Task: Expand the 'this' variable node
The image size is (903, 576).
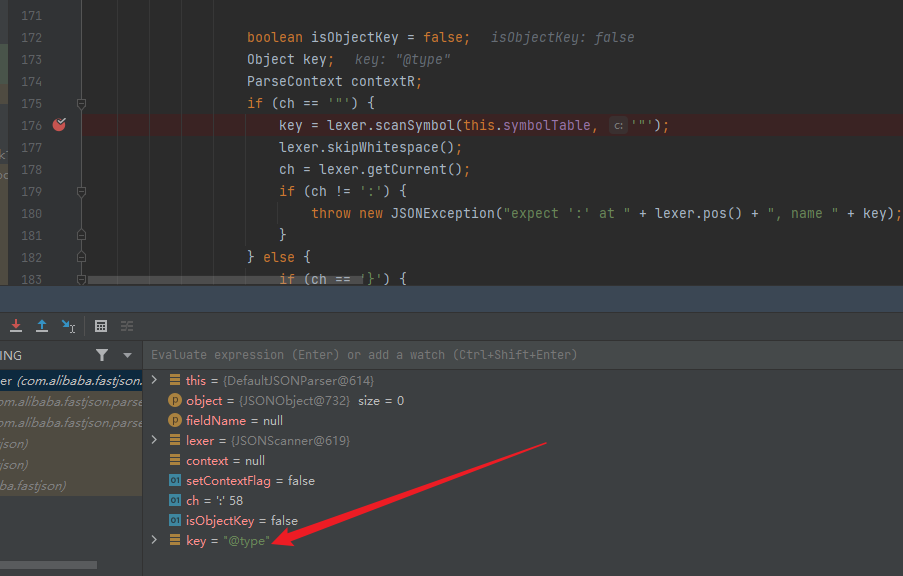Action: click(x=154, y=380)
